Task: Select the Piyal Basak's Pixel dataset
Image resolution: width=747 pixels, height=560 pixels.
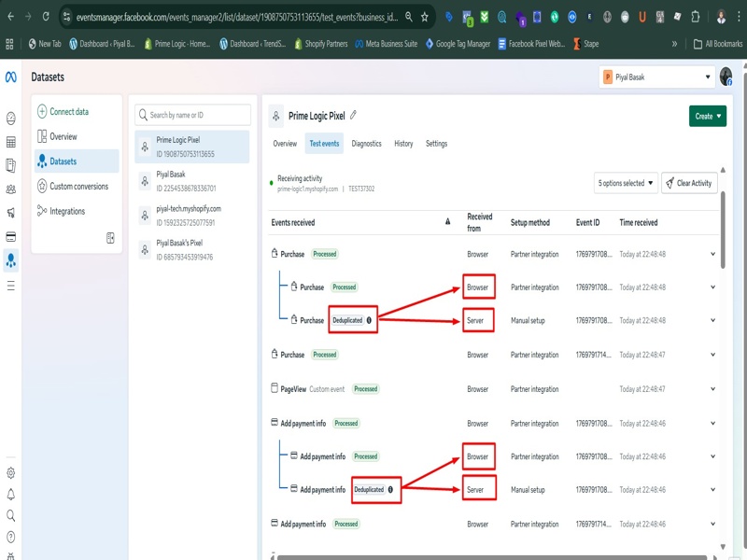Action: pyautogui.click(x=192, y=249)
